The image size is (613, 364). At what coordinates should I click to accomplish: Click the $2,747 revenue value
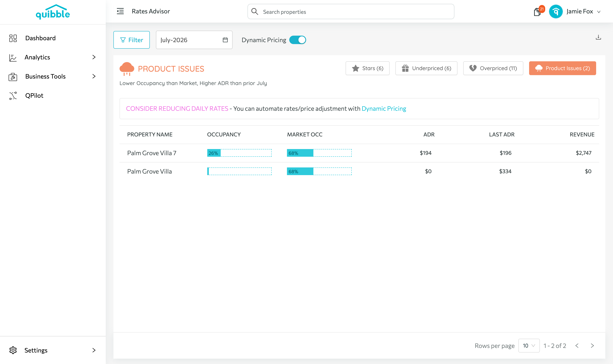(583, 153)
